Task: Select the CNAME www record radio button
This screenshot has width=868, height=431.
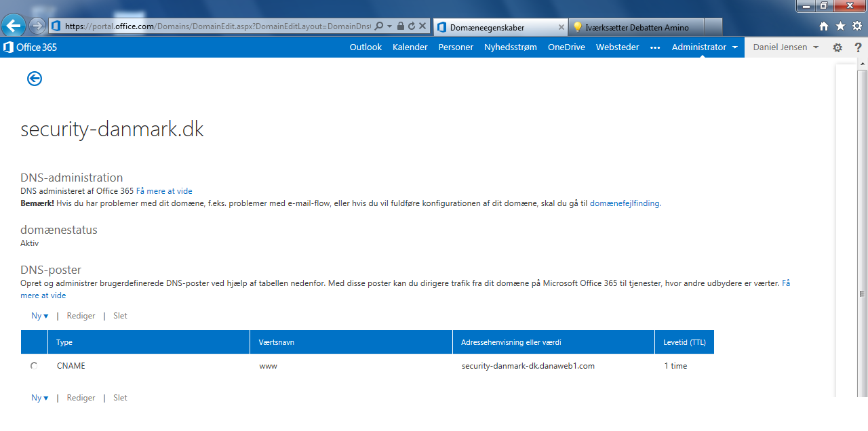Action: (34, 366)
